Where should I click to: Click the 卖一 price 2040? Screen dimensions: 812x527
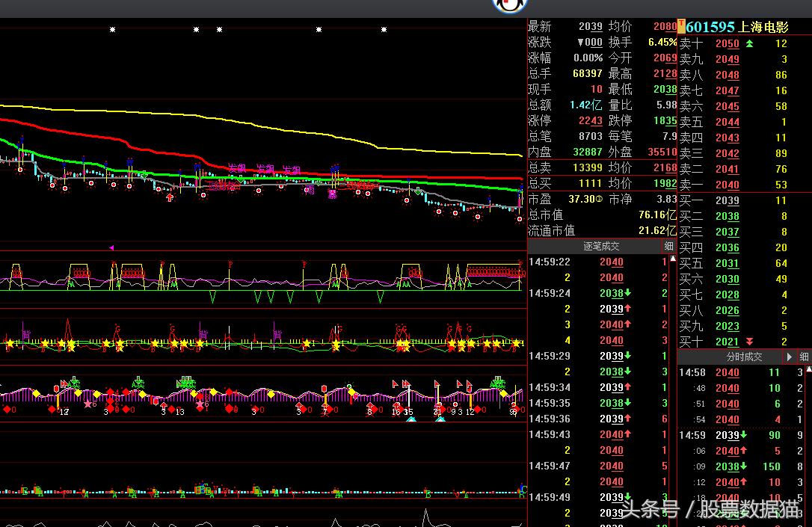(x=727, y=185)
